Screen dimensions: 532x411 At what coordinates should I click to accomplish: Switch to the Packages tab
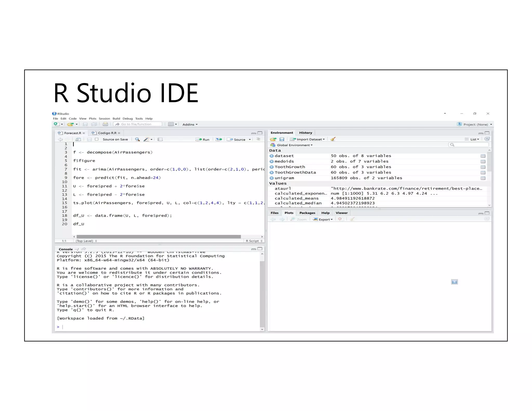(307, 213)
